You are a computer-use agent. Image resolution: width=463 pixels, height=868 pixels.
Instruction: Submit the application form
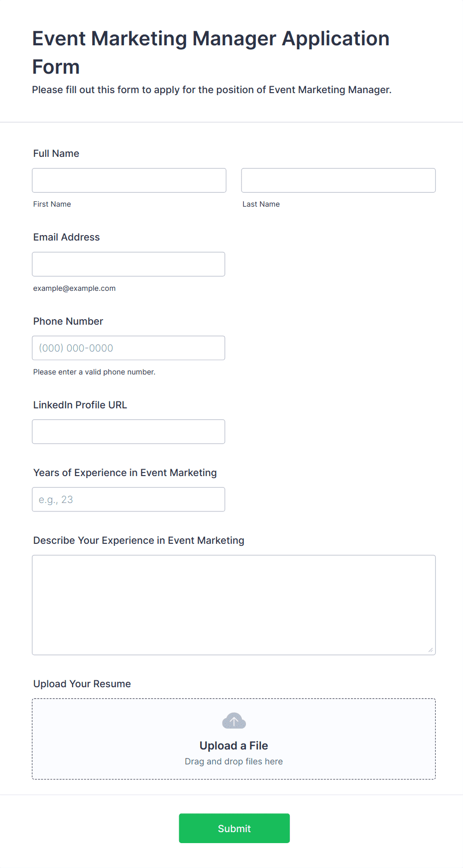234,828
